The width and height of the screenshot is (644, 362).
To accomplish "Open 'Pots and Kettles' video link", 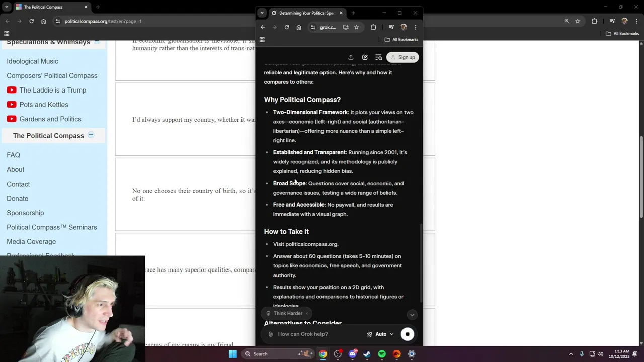I will coord(44,105).
